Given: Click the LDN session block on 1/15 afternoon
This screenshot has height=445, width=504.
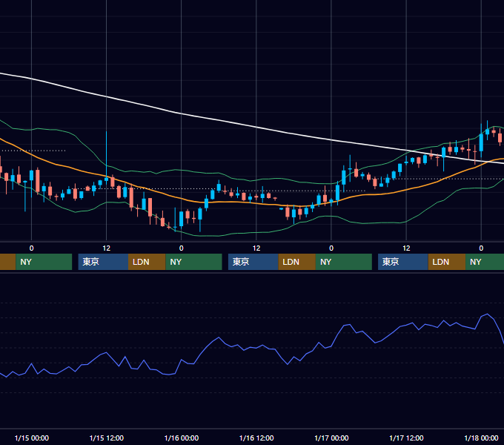Looking at the screenshot, I should 147,262.
